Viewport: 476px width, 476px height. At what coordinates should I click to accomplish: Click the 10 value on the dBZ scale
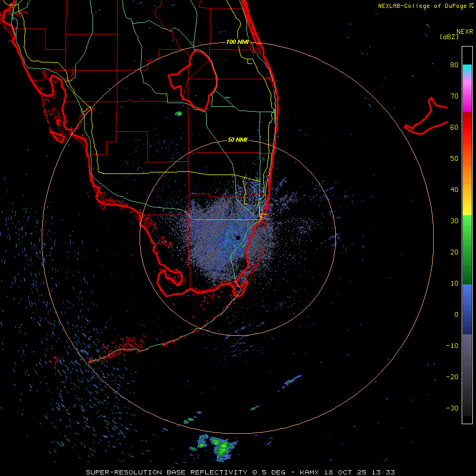coord(454,283)
